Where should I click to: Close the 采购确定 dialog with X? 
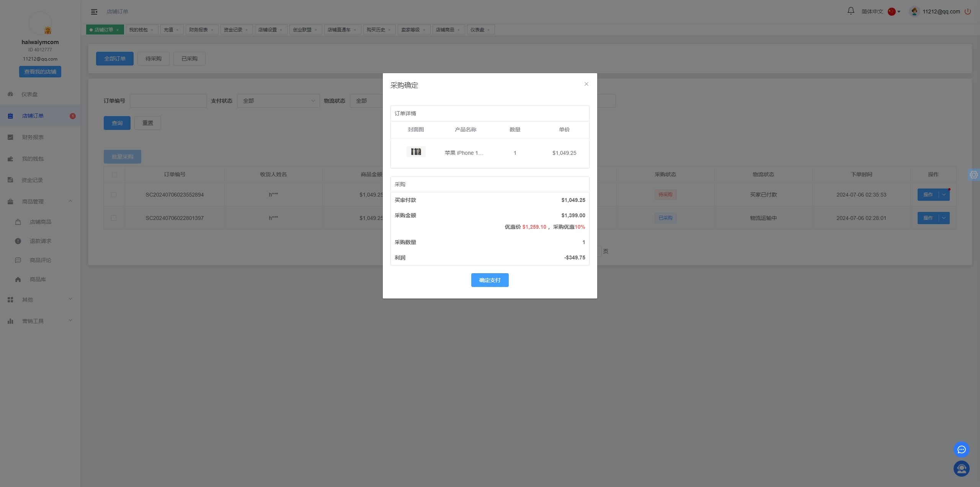[x=586, y=84]
